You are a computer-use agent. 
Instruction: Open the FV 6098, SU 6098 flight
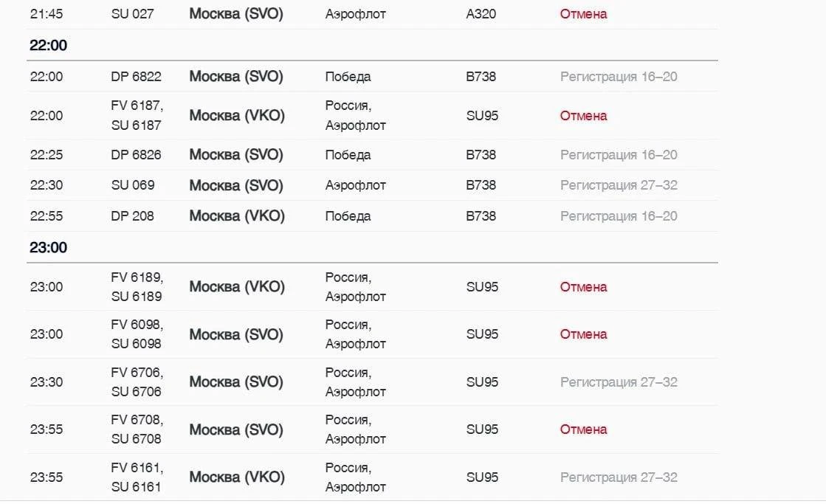[x=372, y=334]
